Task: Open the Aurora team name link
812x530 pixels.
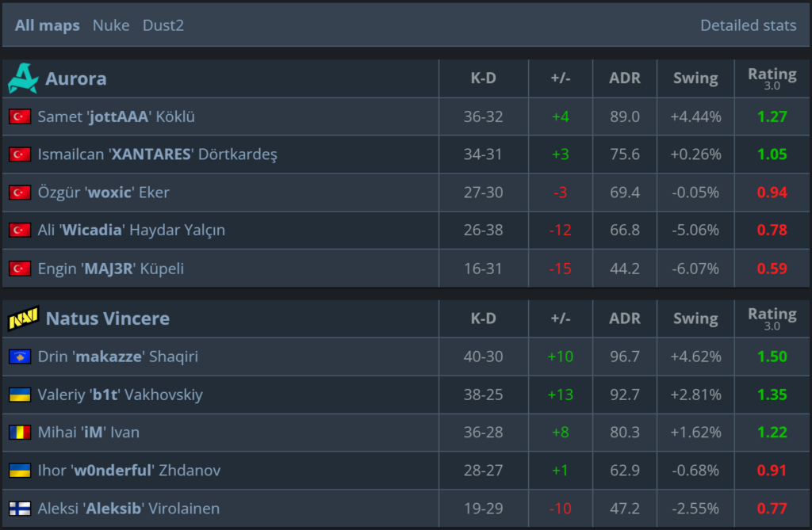Action: click(76, 78)
